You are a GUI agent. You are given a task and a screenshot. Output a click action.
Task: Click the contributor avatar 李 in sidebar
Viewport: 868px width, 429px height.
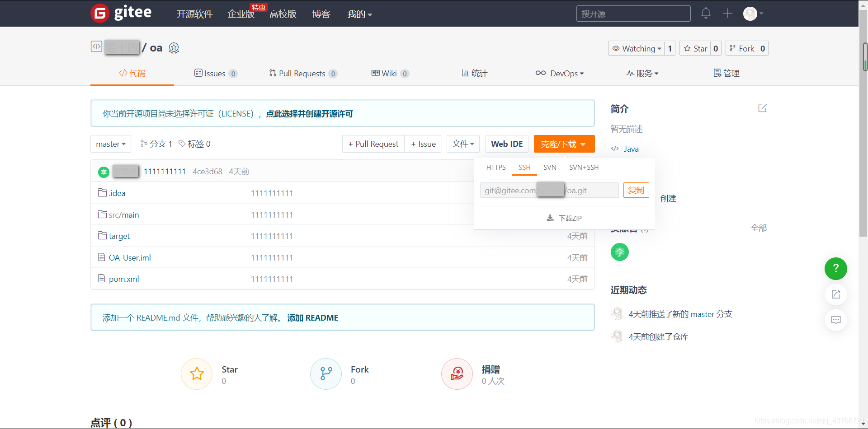click(x=620, y=252)
